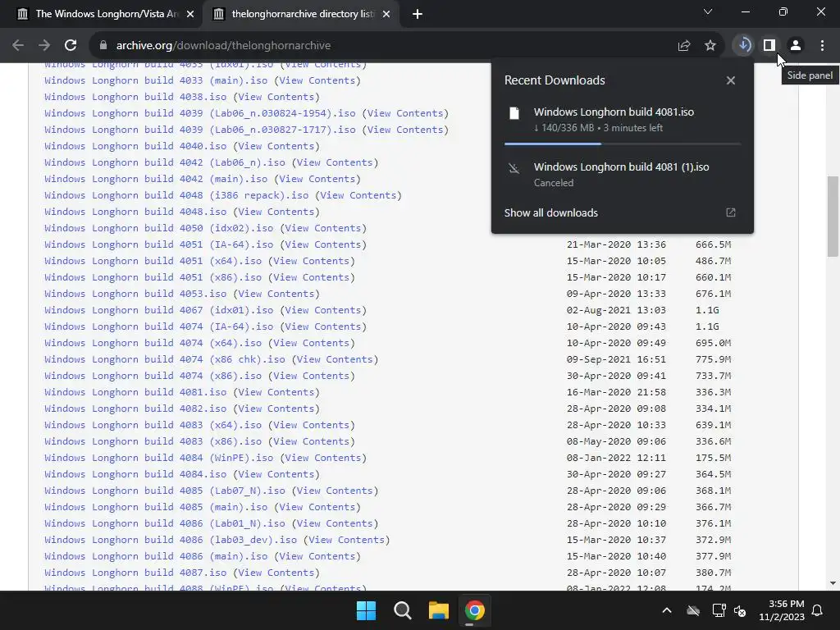Open Windows Longhorn build 4048 (i386 repack).iso
This screenshot has height=630, width=840.
pyautogui.click(x=177, y=195)
